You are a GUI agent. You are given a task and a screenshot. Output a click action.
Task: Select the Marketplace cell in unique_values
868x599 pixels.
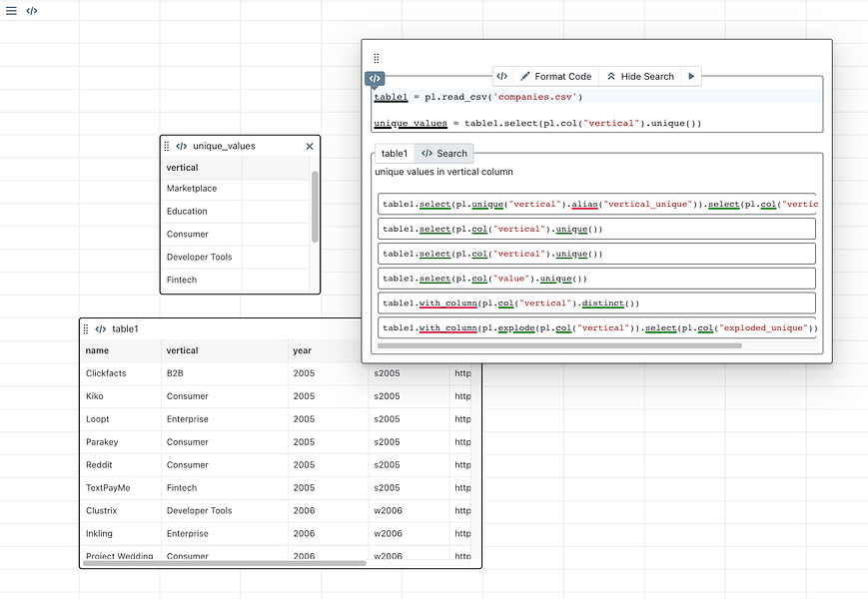pyautogui.click(x=202, y=189)
